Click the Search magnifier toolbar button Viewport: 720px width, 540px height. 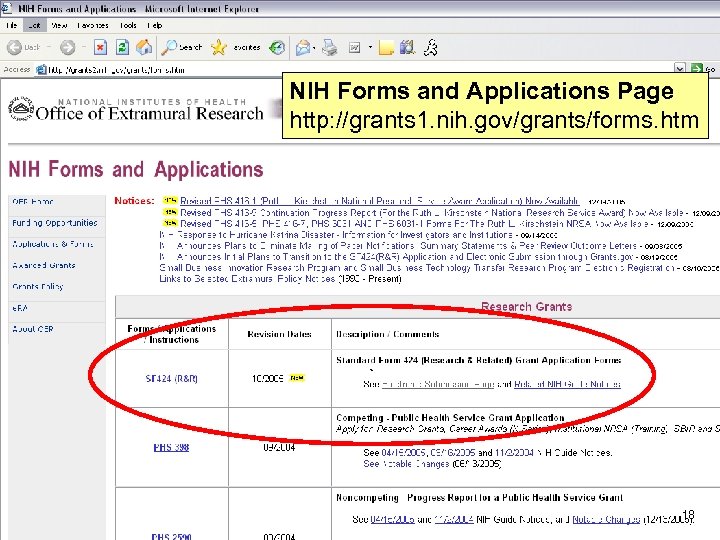tap(182, 47)
